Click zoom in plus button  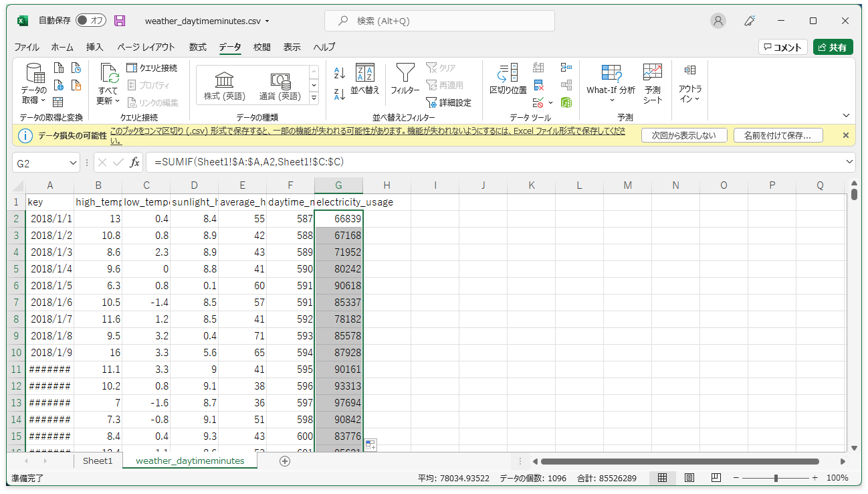[815, 478]
